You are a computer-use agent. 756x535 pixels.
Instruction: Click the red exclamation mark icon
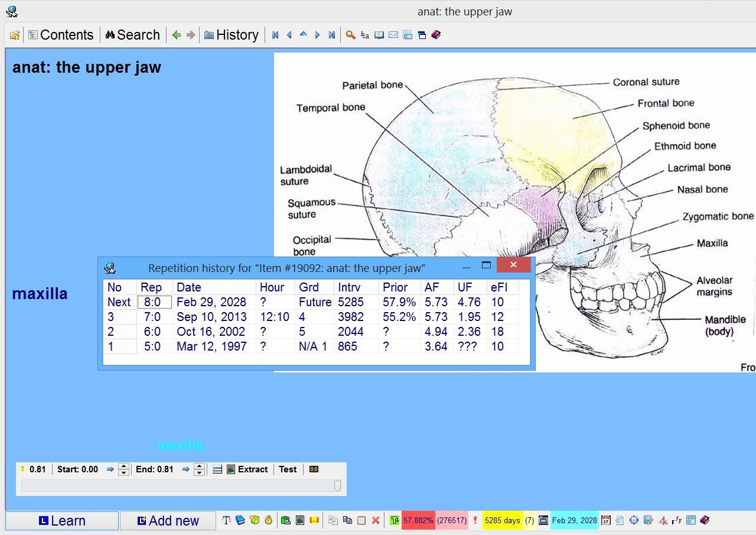point(475,521)
